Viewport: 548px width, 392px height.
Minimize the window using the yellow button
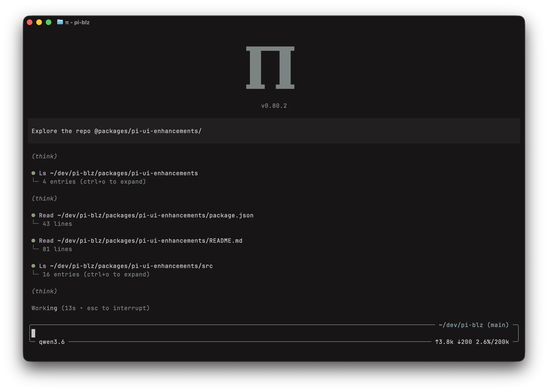point(39,22)
